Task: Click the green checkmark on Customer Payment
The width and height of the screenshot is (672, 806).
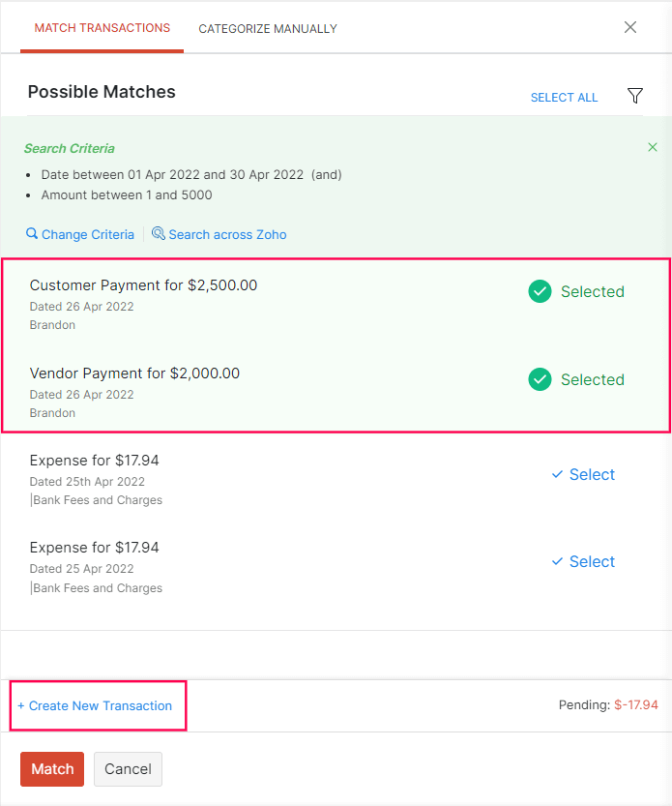Action: tap(540, 290)
